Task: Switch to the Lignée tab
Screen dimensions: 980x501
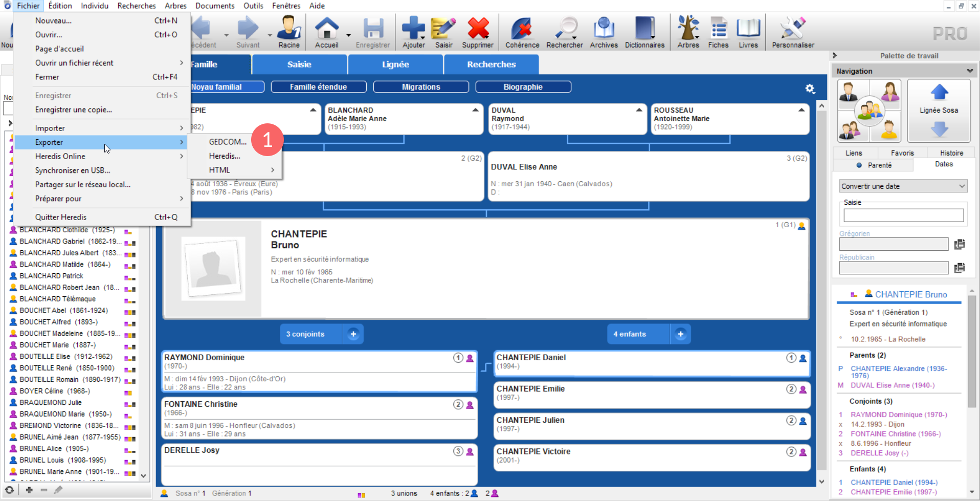Action: [x=395, y=64]
